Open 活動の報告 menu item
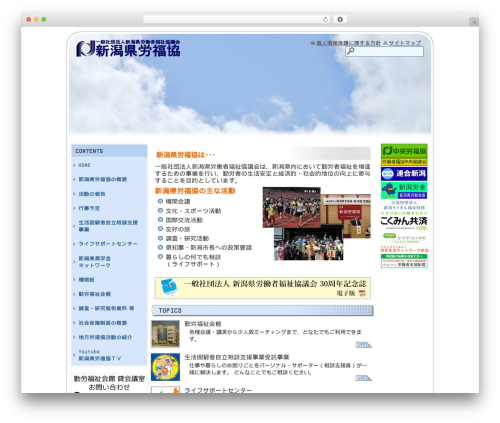 (92, 194)
